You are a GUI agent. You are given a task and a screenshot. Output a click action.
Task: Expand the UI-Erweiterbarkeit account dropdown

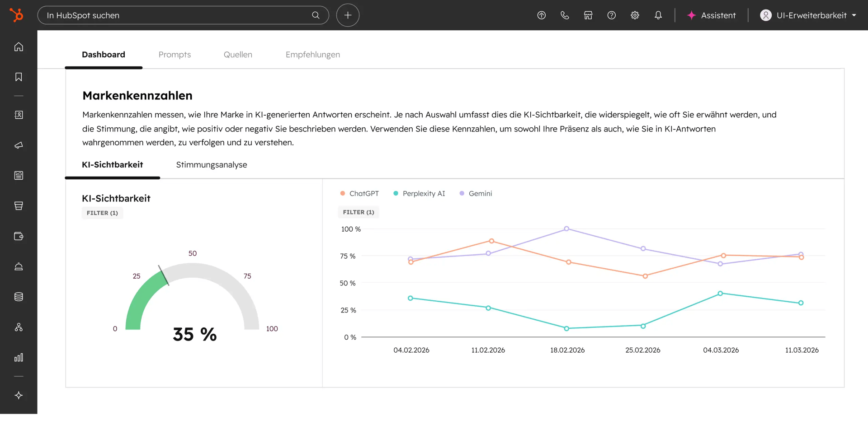pos(807,15)
